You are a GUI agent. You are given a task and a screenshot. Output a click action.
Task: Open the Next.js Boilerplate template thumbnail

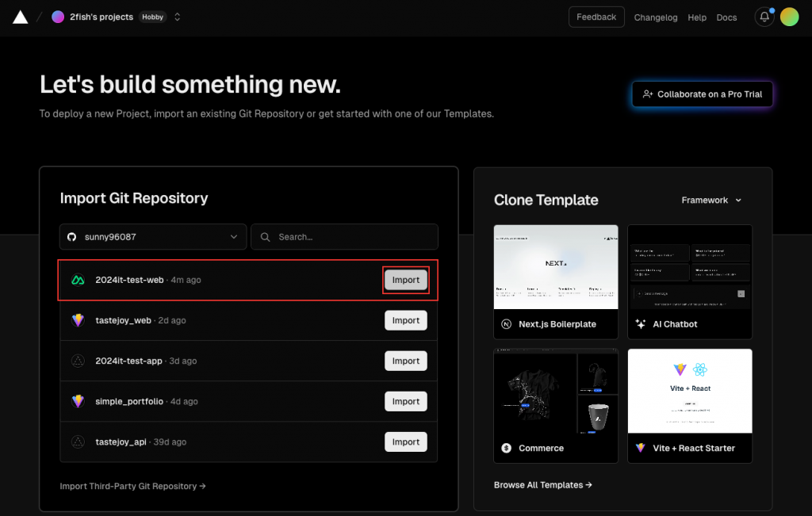(x=556, y=267)
